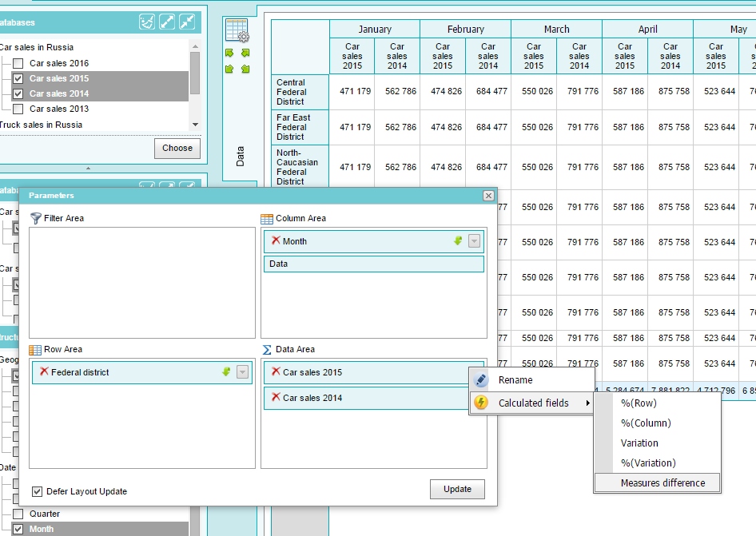Check the Quarter checkbox
The width and height of the screenshot is (756, 536).
pos(18,514)
